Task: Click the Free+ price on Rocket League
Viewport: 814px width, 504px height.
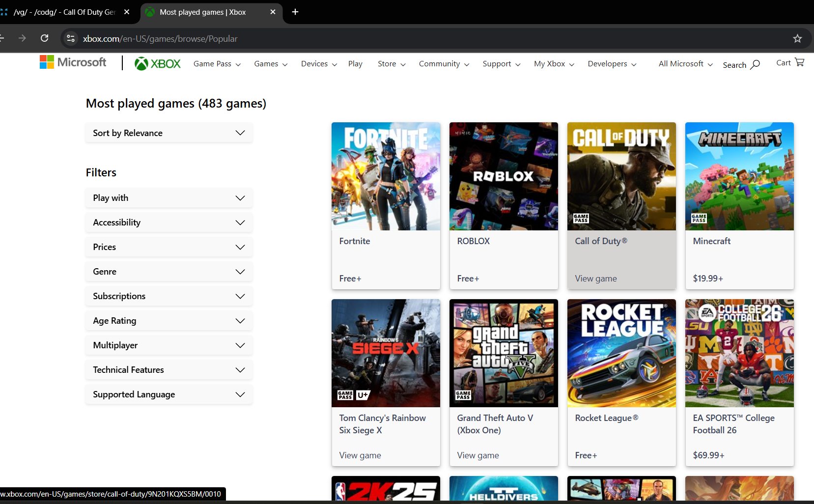Action: coord(586,455)
